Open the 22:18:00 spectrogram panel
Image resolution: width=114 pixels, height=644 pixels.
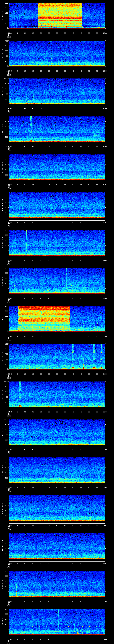(x=57, y=167)
